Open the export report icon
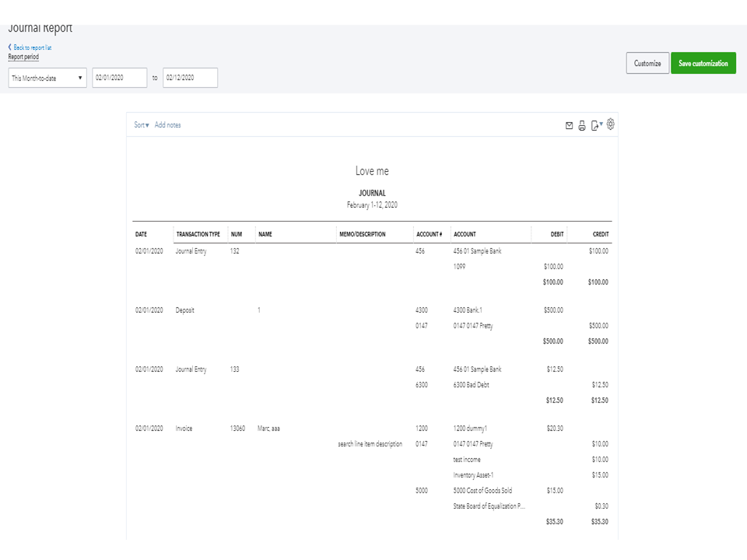The width and height of the screenshot is (747, 560). pos(594,124)
